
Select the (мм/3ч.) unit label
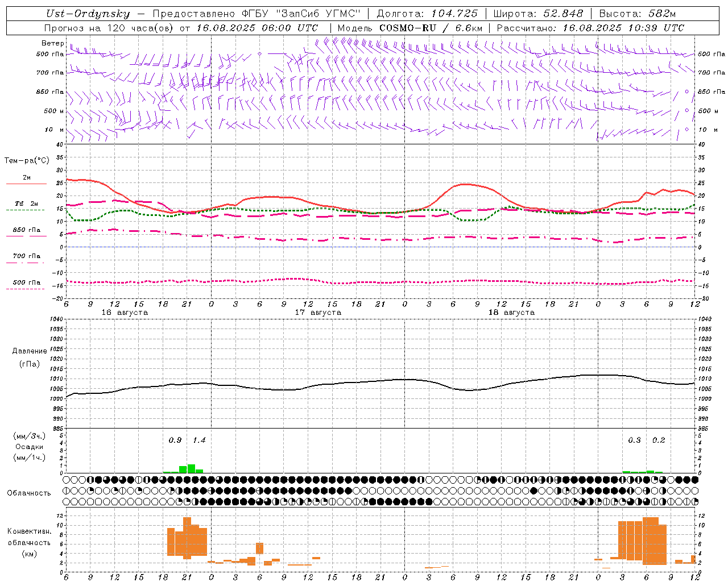tap(30, 436)
